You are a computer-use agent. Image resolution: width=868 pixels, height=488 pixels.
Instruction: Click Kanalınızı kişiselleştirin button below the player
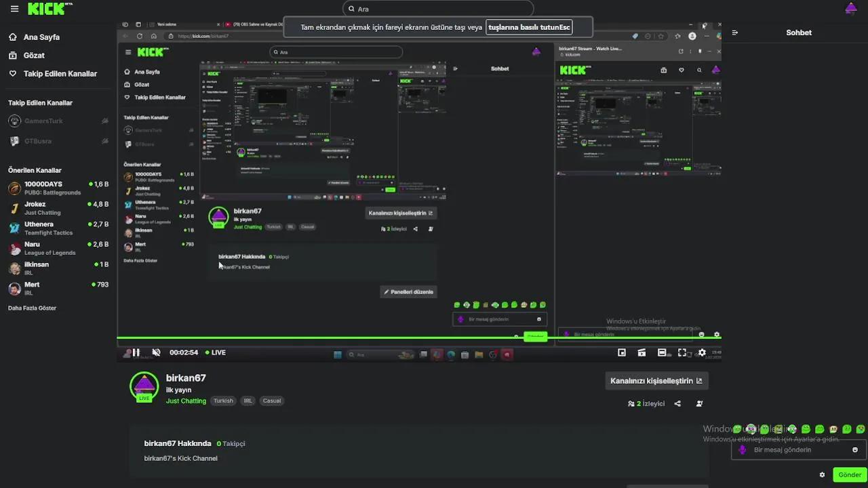coord(656,381)
